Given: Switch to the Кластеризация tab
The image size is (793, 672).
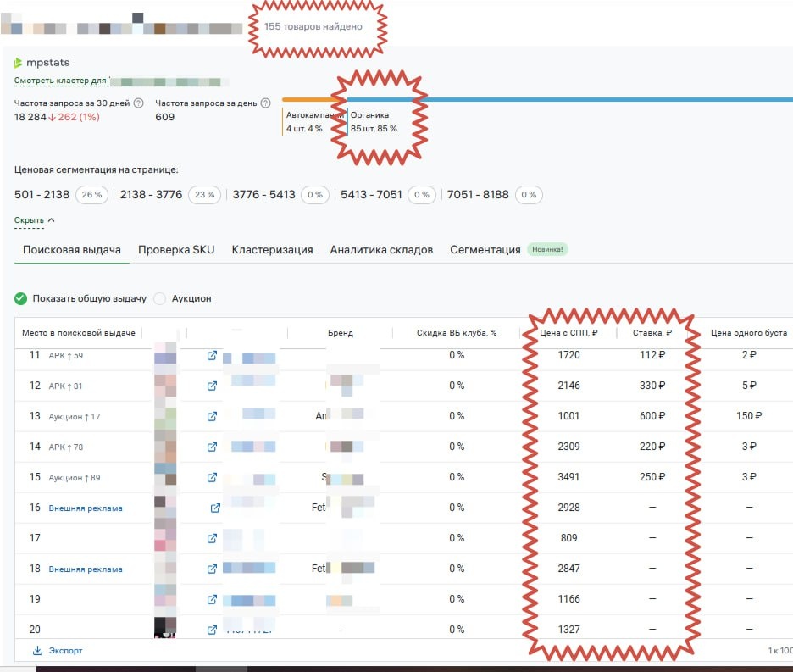Looking at the screenshot, I should point(272,249).
